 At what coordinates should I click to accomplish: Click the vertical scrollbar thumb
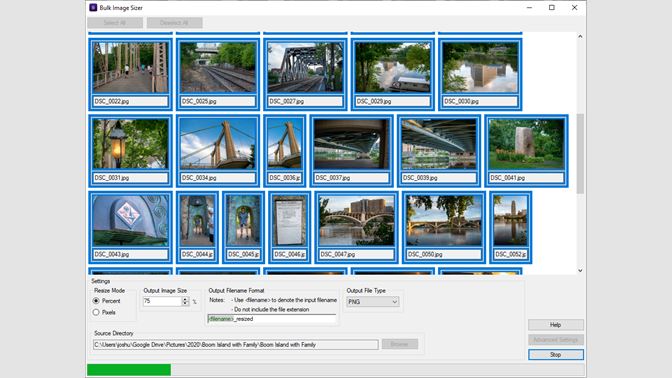[580, 153]
